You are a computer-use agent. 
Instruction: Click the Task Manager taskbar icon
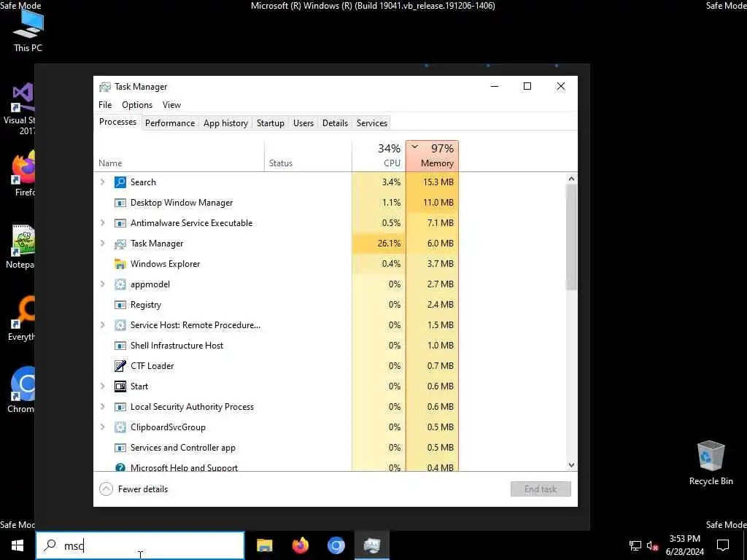pos(371,545)
